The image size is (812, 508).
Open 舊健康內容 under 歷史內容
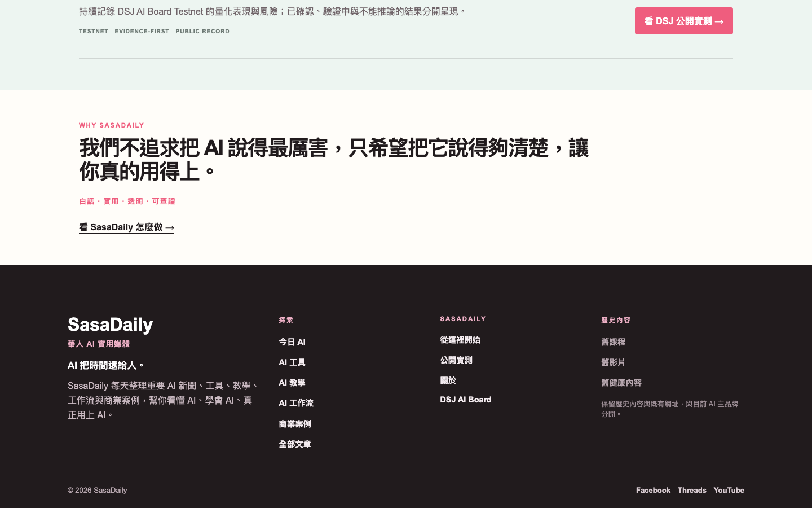point(621,383)
